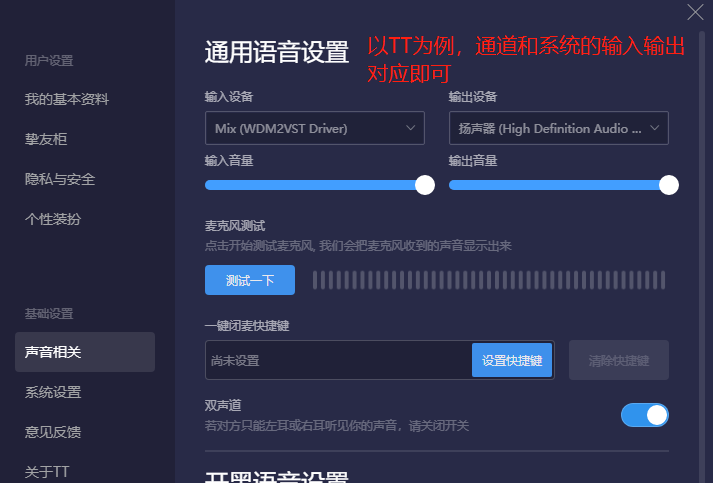Open 个性装扮 settings page
713x483 pixels.
click(53, 219)
